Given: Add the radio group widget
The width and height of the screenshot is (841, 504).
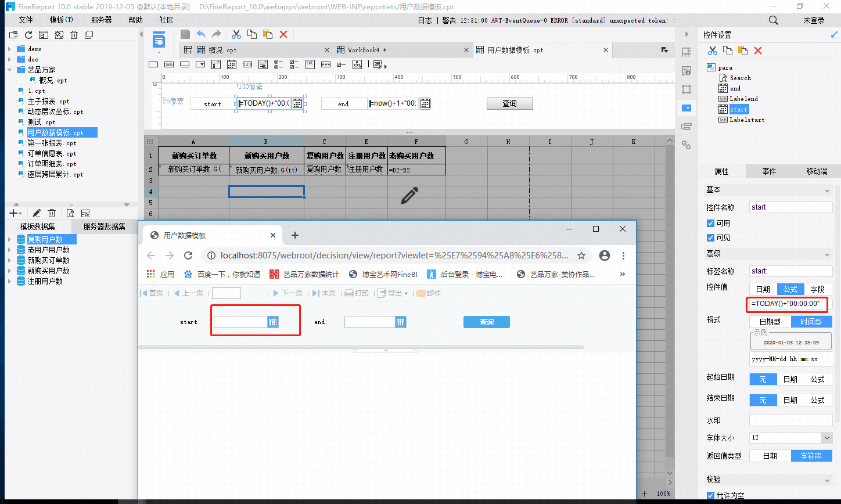Looking at the screenshot, I should tap(278, 64).
